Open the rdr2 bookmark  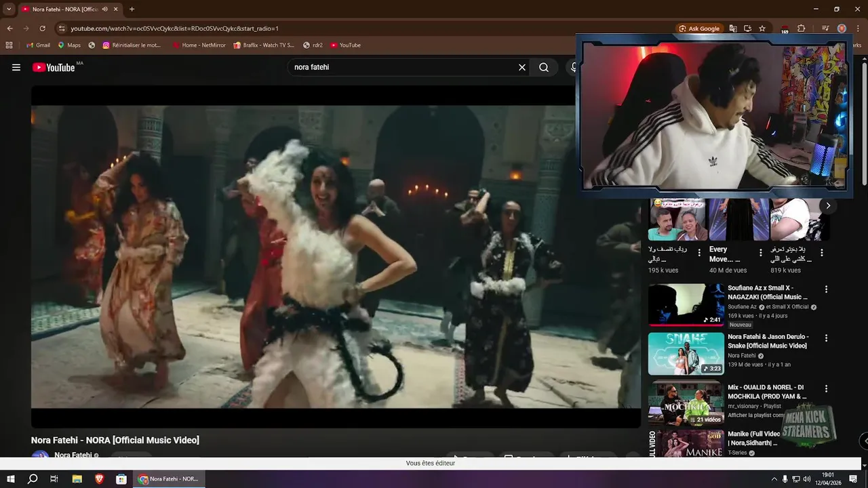(x=313, y=45)
